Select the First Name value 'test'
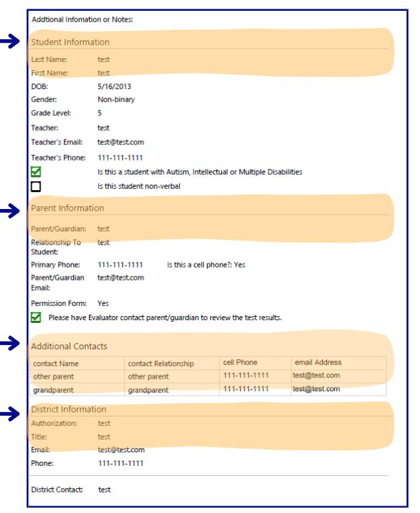Screen dimensions: 420x513 (104, 73)
